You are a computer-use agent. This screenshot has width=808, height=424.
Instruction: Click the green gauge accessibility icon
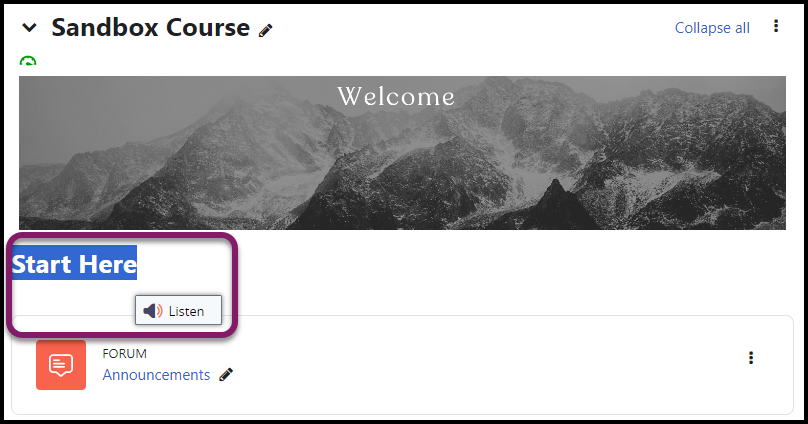(28, 61)
